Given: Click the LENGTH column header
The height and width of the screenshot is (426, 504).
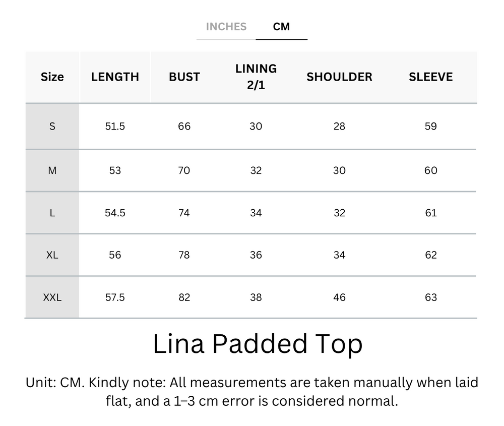Looking at the screenshot, I should pos(115,77).
